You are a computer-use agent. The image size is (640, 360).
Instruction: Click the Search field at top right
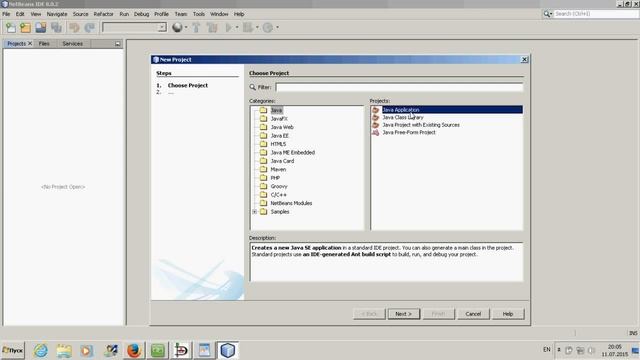[595, 14]
